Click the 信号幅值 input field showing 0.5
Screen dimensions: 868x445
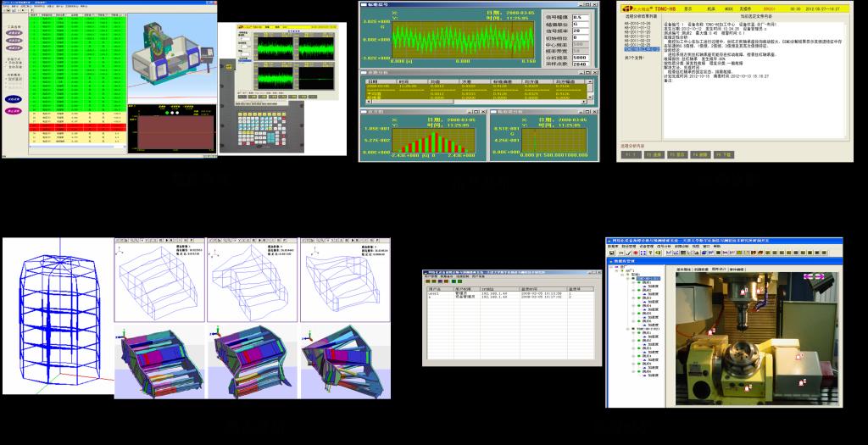[x=580, y=18]
